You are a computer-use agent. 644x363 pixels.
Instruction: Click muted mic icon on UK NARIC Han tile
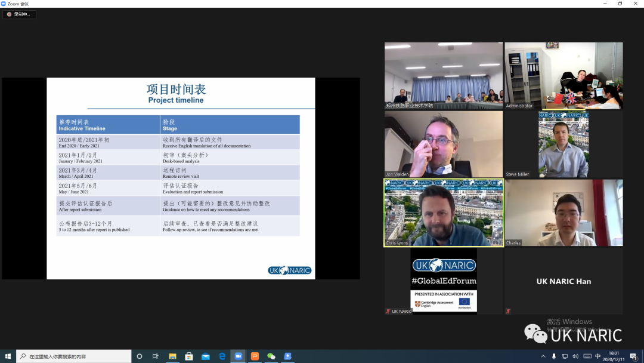click(508, 311)
